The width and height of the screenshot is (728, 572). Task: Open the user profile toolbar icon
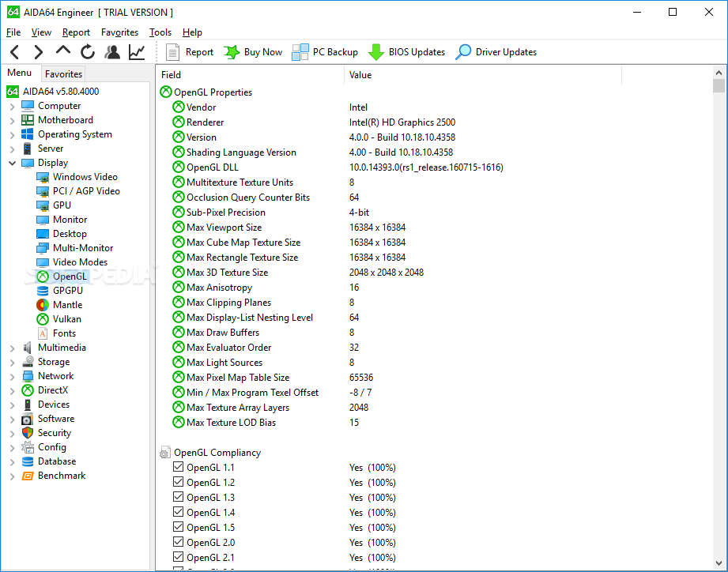coord(112,52)
